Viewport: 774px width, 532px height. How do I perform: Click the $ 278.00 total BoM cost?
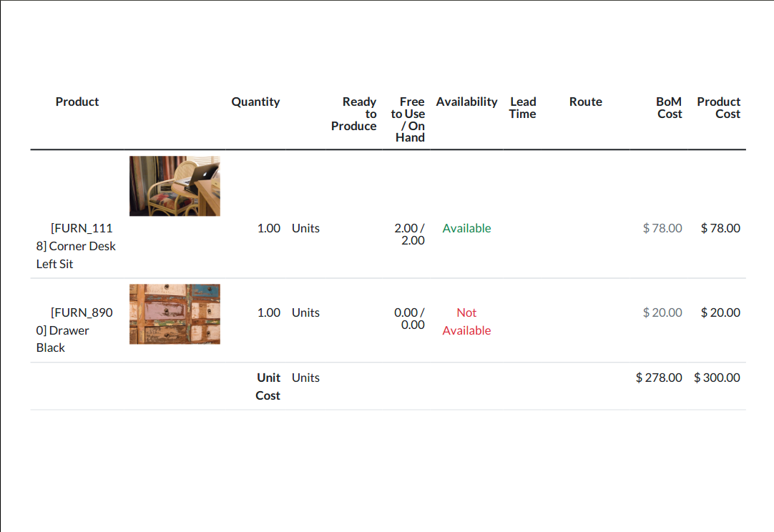(659, 378)
